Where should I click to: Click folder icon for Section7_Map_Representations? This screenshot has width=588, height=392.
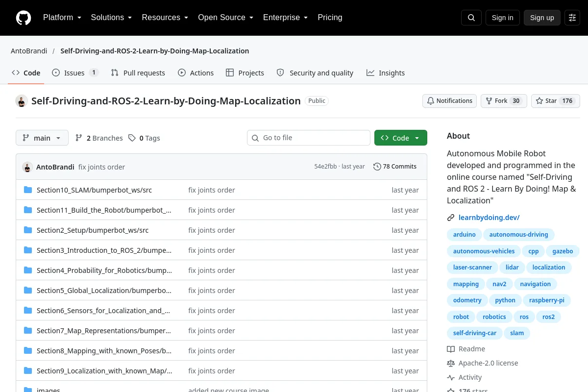(28, 330)
